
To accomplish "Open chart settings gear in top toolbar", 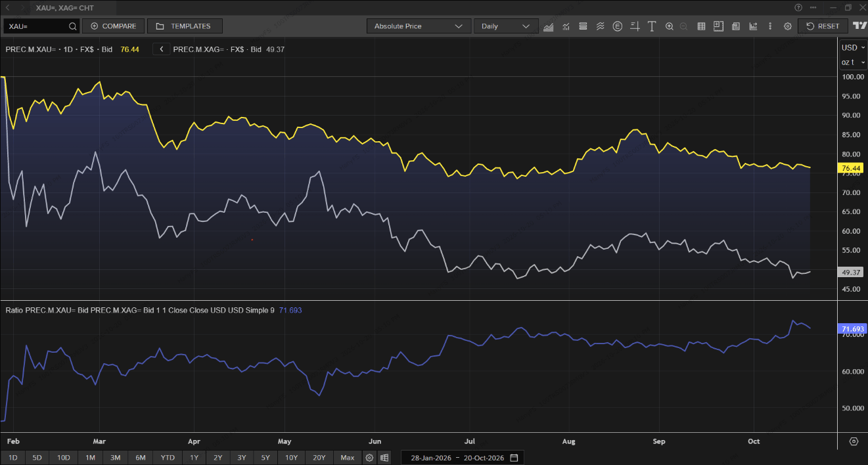I will click(787, 26).
